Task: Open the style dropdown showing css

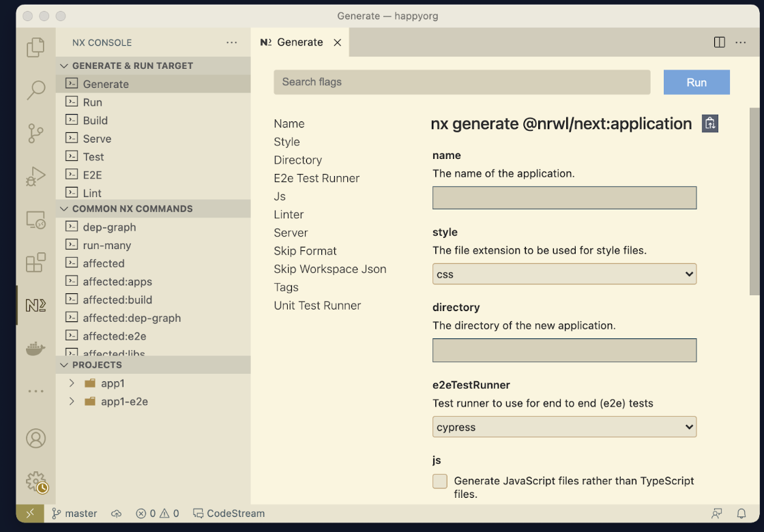Action: coord(564,274)
